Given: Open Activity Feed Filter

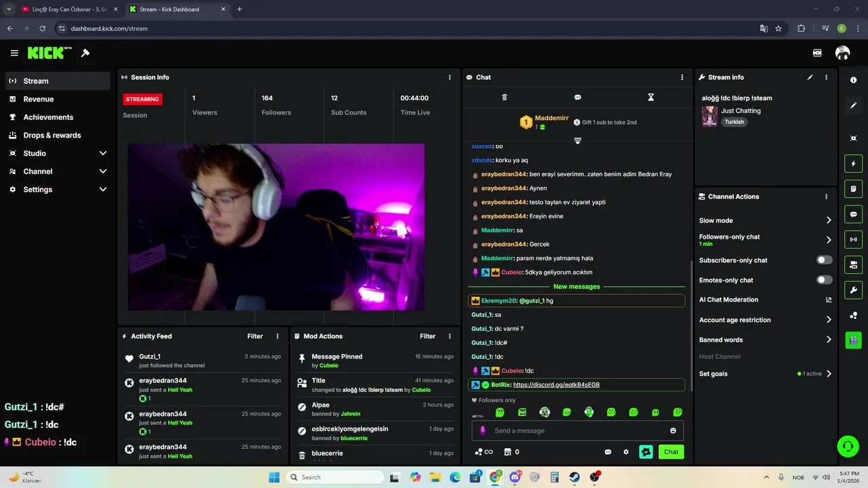Looking at the screenshot, I should click(254, 336).
